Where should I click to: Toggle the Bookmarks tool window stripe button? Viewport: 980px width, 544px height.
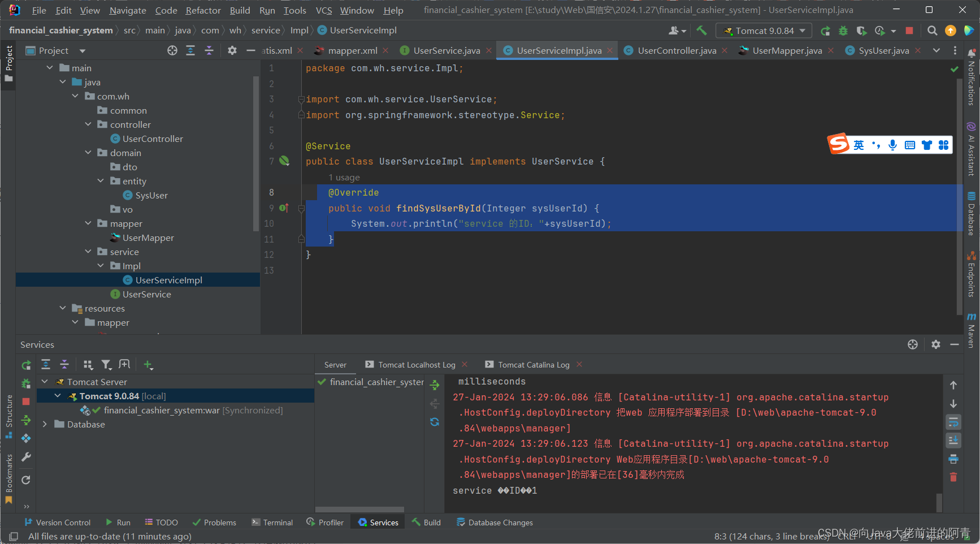point(9,478)
